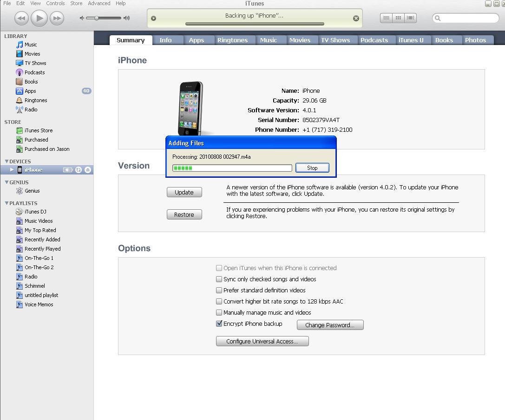Click the Previous track rewind button
Viewport: 505px width, 420px height.
click(x=21, y=18)
